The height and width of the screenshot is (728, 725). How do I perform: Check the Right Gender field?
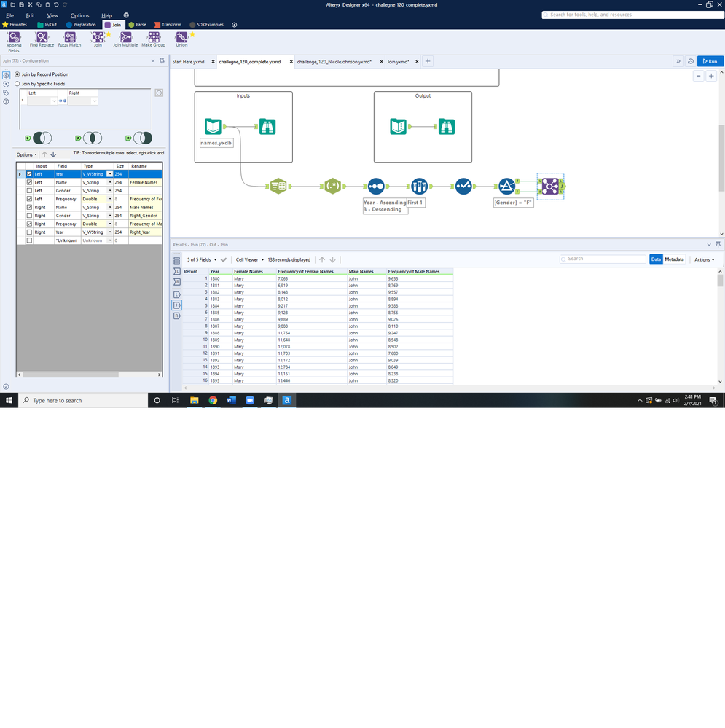click(29, 216)
